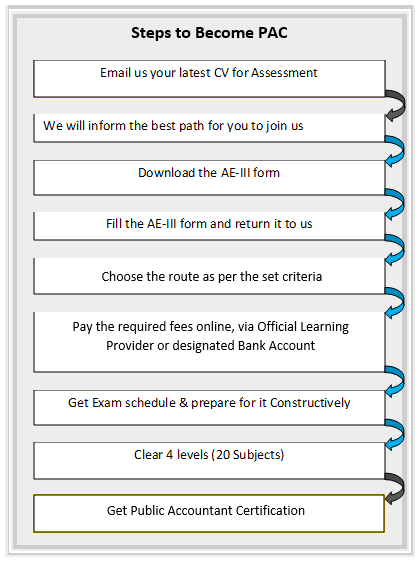
Task: Select 'Clear 4 levels (20 Subjects)' box
Action: point(209,461)
